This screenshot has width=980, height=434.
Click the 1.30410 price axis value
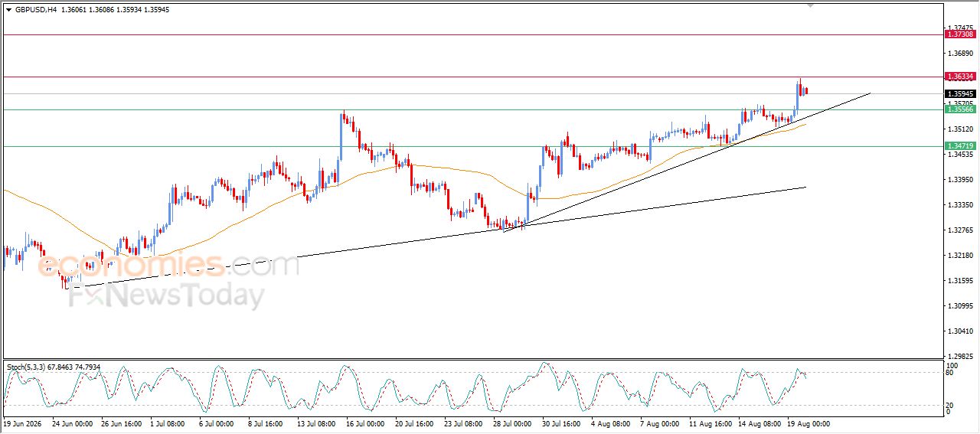pyautogui.click(x=960, y=331)
